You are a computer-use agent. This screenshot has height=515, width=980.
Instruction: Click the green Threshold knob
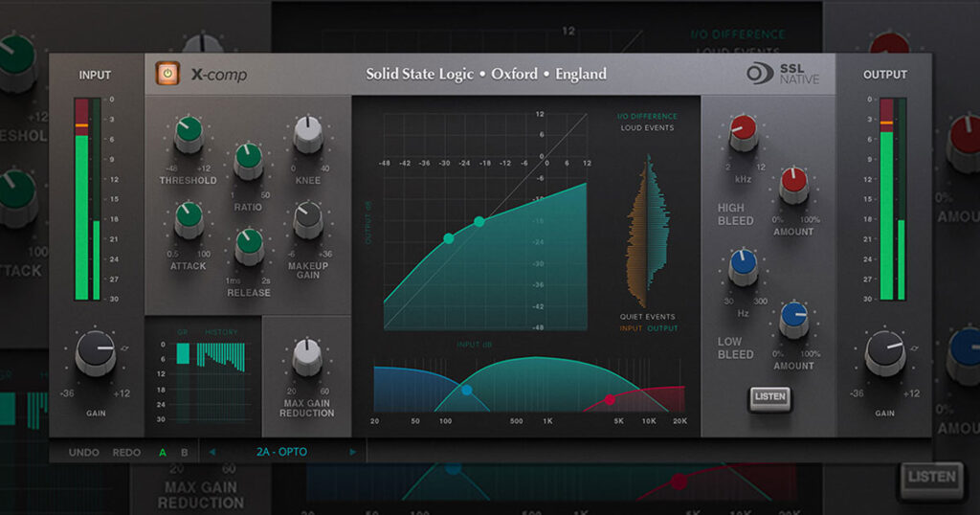[189, 134]
